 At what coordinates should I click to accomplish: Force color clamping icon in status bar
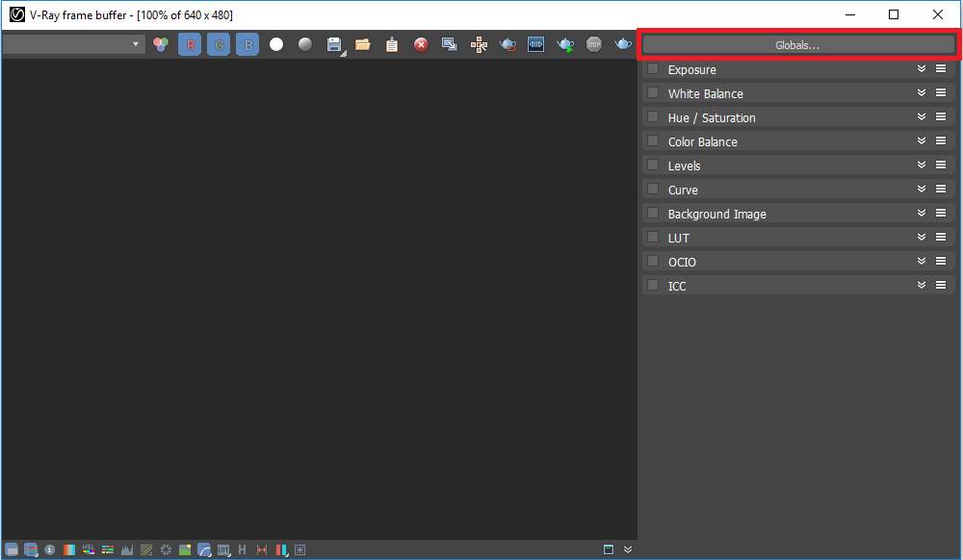tap(31, 549)
